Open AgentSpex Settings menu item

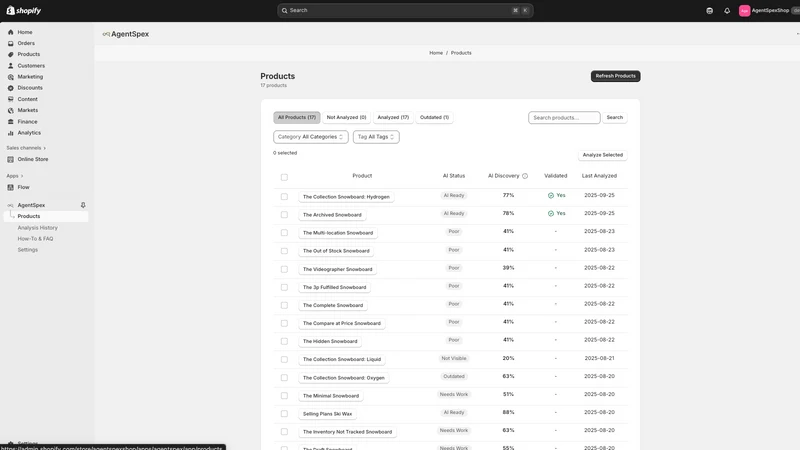click(28, 250)
